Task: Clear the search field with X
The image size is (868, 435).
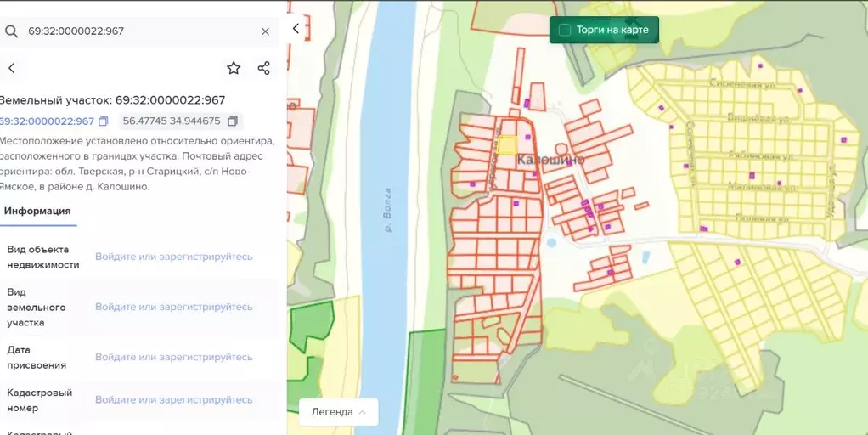Action: click(x=265, y=31)
